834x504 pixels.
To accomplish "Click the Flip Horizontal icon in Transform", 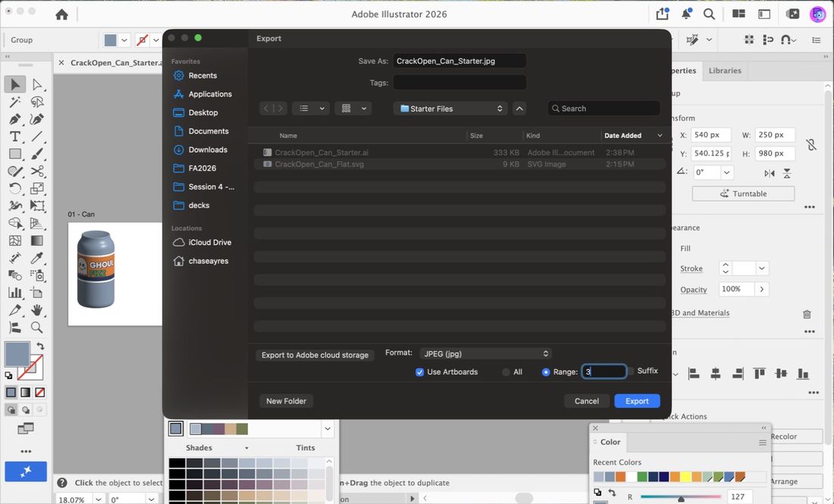I will click(769, 174).
